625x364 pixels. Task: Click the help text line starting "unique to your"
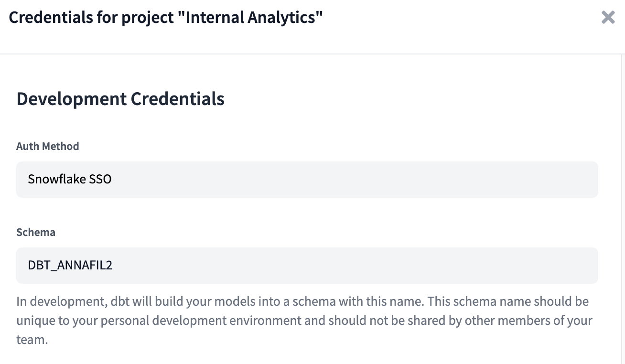[304, 321]
